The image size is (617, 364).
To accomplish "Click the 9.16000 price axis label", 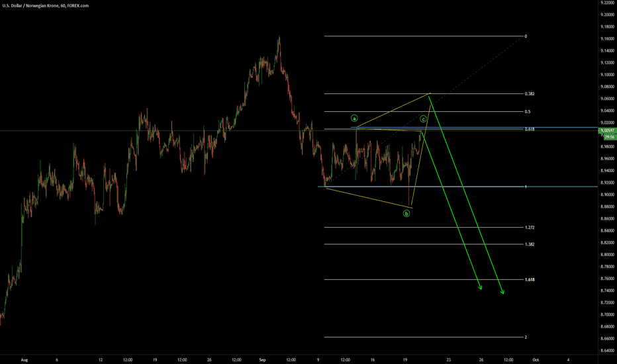I will (607, 38).
